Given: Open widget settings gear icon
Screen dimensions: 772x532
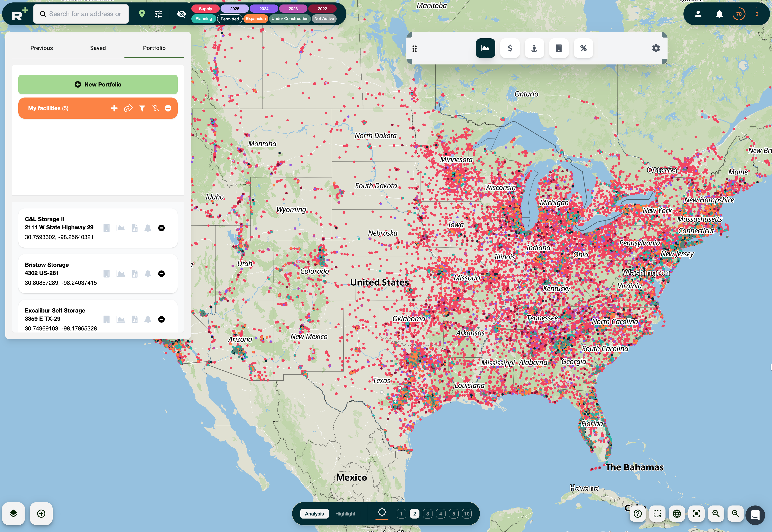Looking at the screenshot, I should (x=656, y=48).
